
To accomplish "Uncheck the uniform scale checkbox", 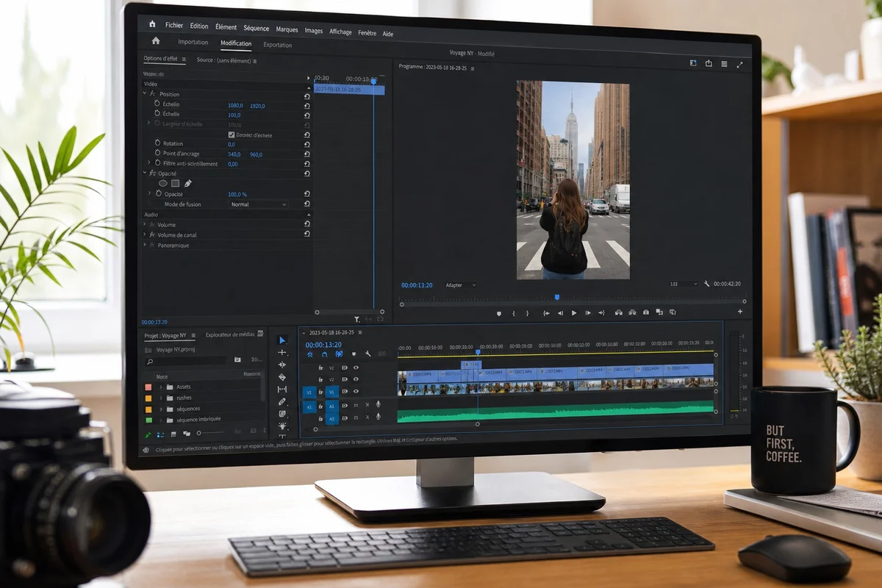I will [x=232, y=135].
